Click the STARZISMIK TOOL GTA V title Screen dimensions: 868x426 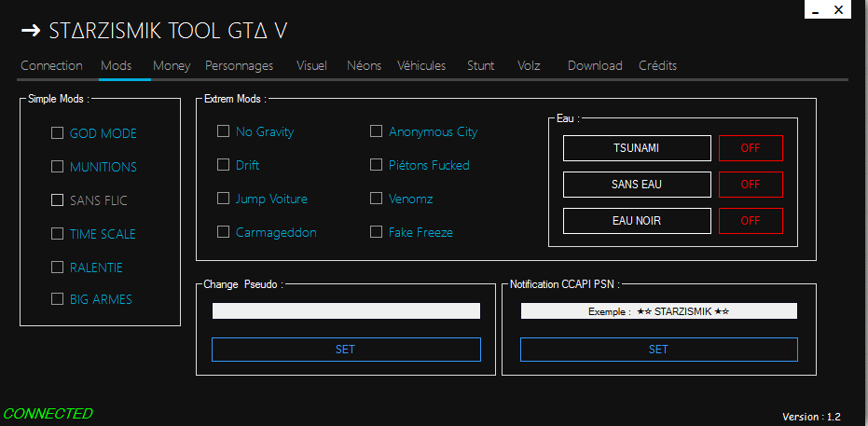click(168, 32)
